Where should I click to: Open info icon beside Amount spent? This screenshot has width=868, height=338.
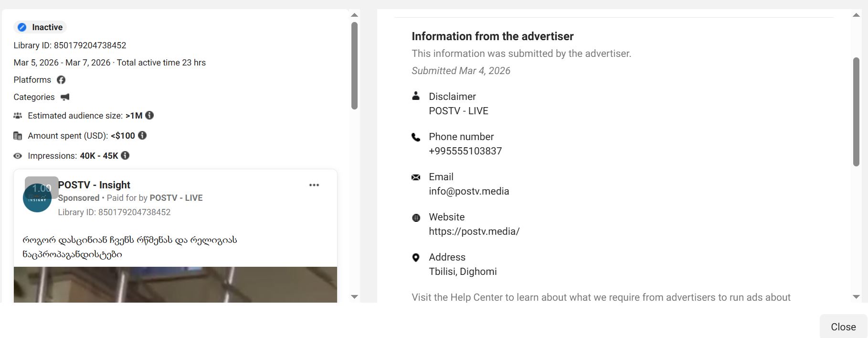pos(142,135)
